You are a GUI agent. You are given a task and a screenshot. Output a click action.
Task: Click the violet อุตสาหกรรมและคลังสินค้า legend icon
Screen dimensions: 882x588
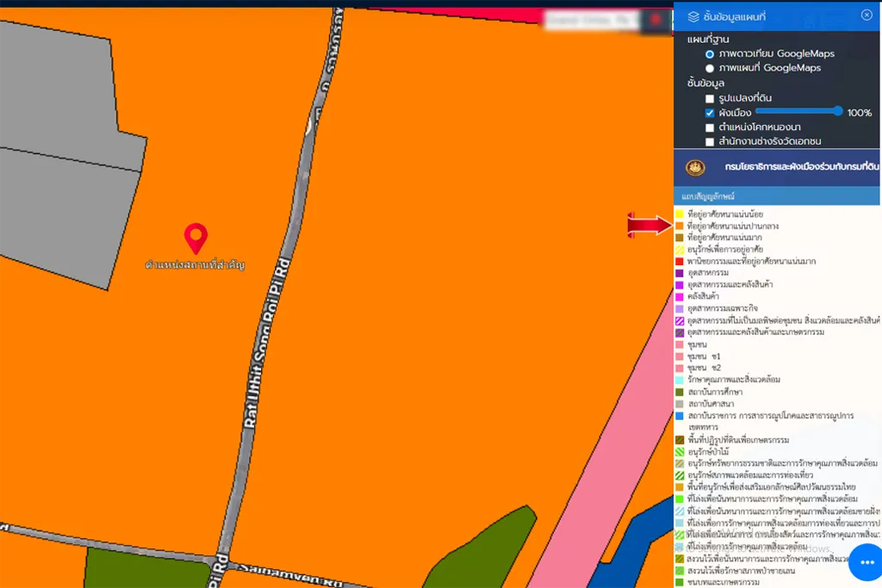680,285
